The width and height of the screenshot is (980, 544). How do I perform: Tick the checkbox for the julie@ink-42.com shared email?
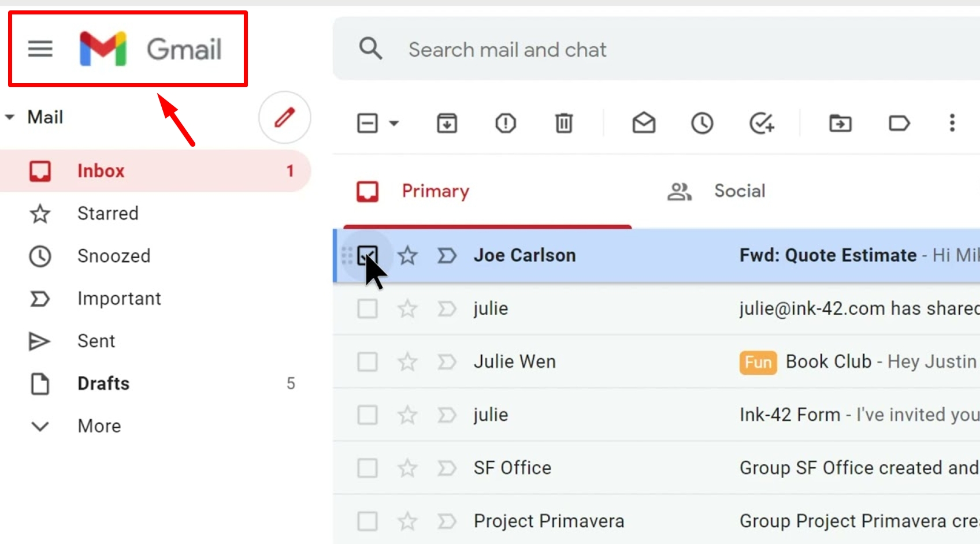tap(367, 309)
